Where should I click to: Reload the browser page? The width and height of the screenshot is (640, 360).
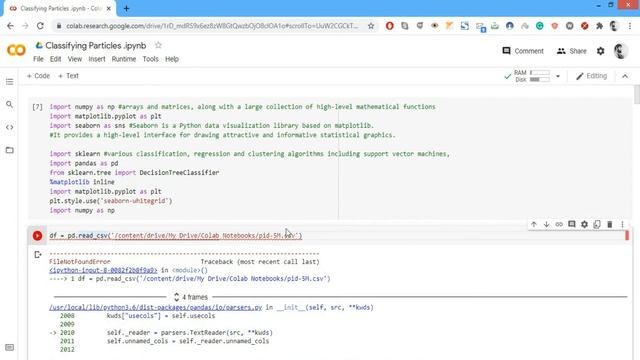pos(40,26)
